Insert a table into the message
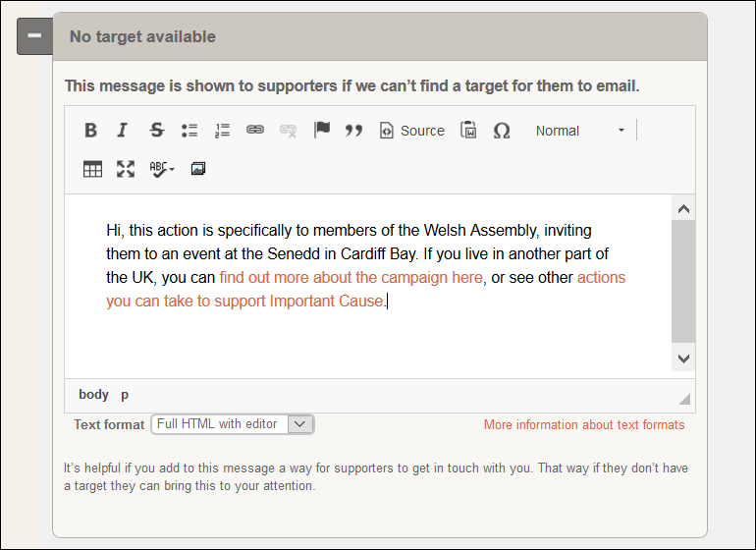Image resolution: width=756 pixels, height=550 pixels. (x=92, y=169)
